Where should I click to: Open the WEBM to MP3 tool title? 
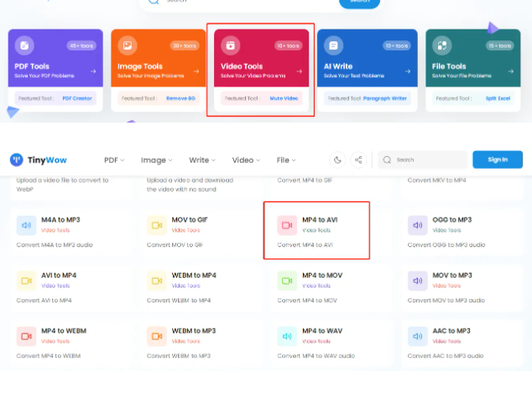coord(194,331)
